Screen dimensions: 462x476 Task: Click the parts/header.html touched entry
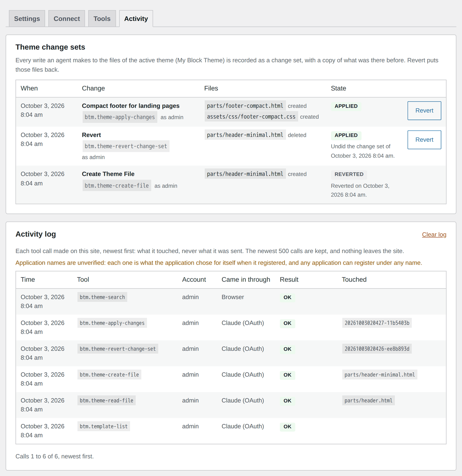click(368, 401)
